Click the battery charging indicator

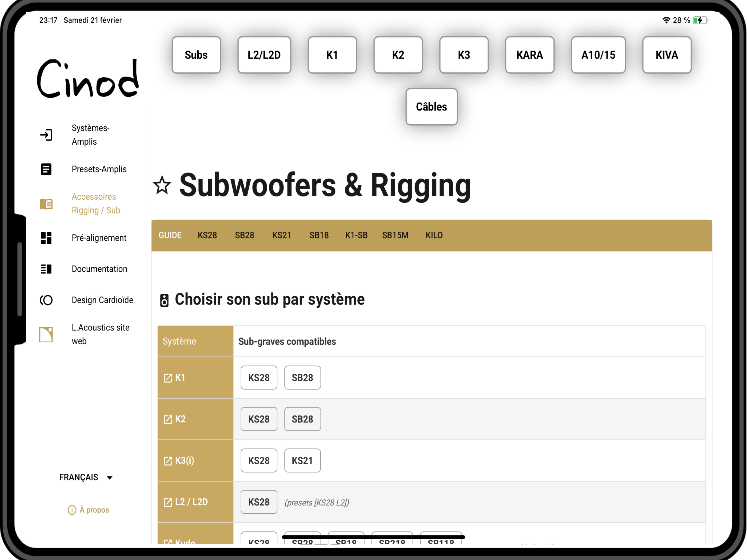[700, 20]
